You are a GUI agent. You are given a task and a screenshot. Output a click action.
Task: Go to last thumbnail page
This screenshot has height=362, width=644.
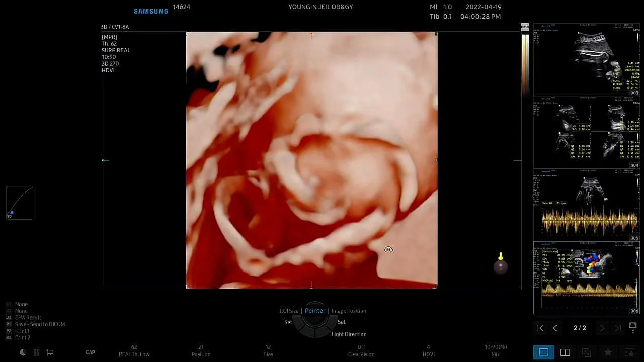pos(617,328)
